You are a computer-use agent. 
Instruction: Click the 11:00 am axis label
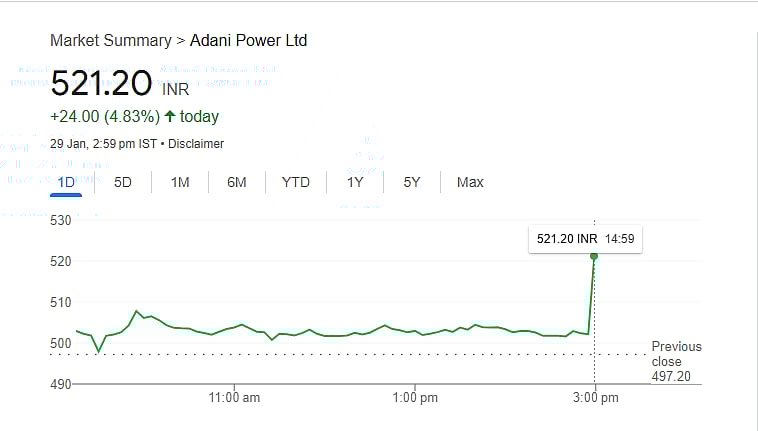[x=235, y=398]
